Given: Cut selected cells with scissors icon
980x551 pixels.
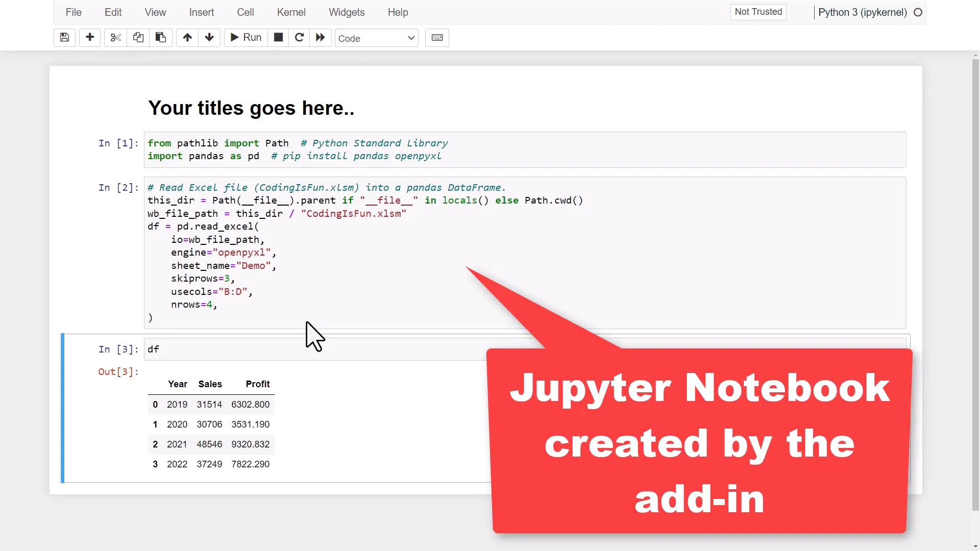Looking at the screenshot, I should pos(116,37).
